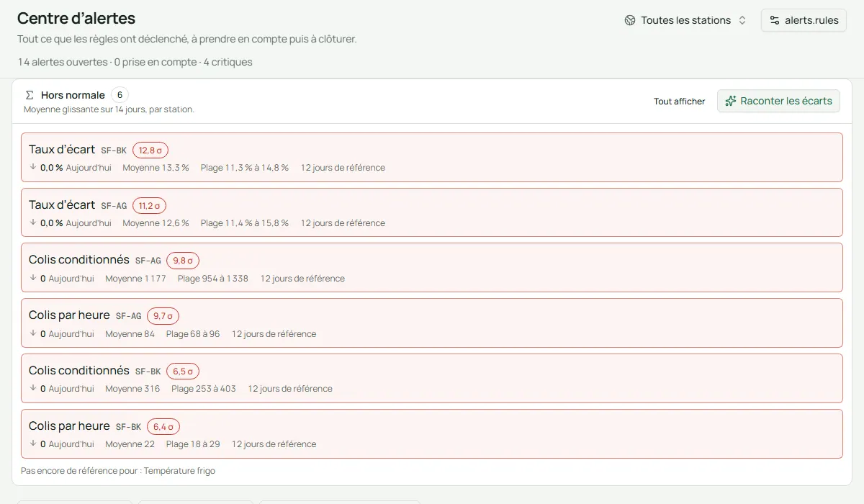The width and height of the screenshot is (864, 504).
Task: Click the Centre d'alertes page title
Action: pos(76,19)
